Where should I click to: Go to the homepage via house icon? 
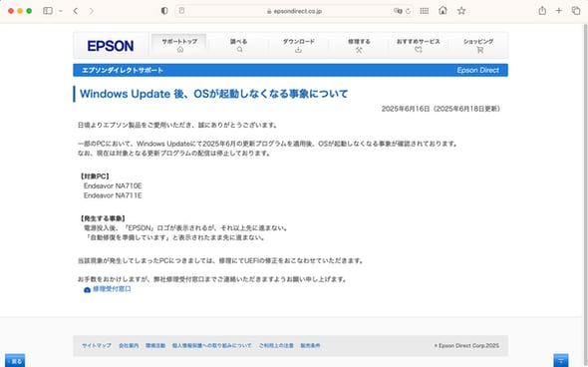click(x=442, y=11)
